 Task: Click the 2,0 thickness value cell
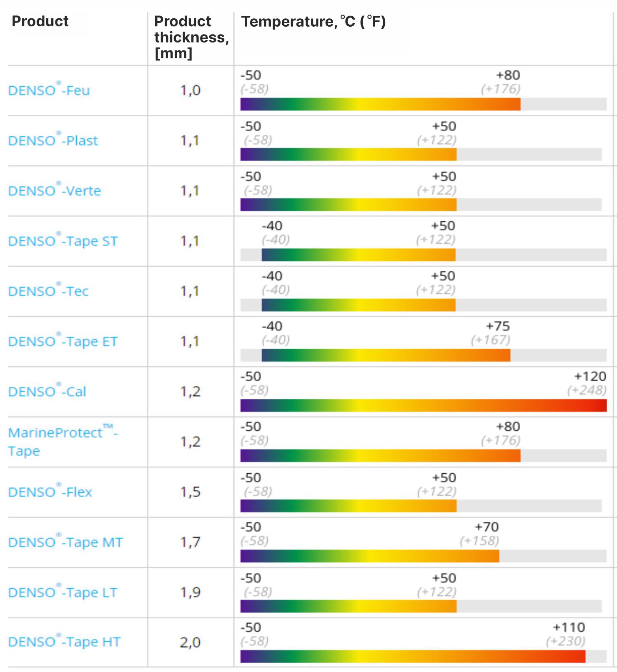click(190, 642)
